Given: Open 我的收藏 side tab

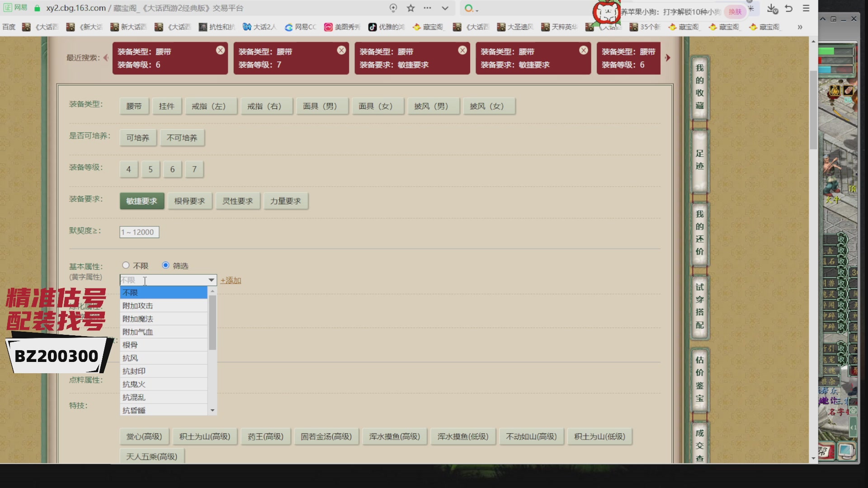Looking at the screenshot, I should click(x=699, y=87).
